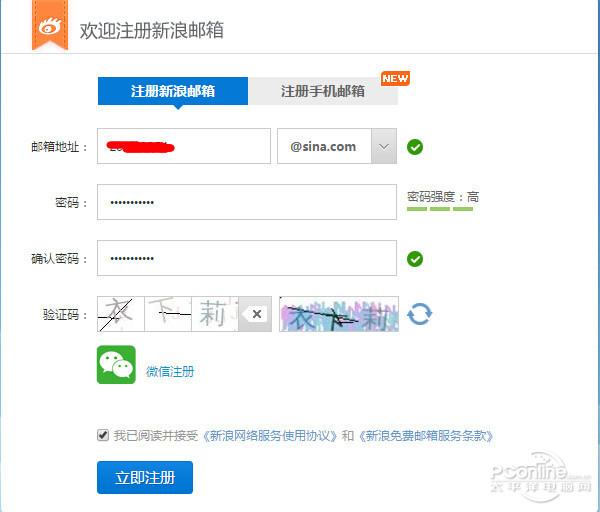
Task: Uncheck the agreement acceptance checkbox
Action: point(103,435)
